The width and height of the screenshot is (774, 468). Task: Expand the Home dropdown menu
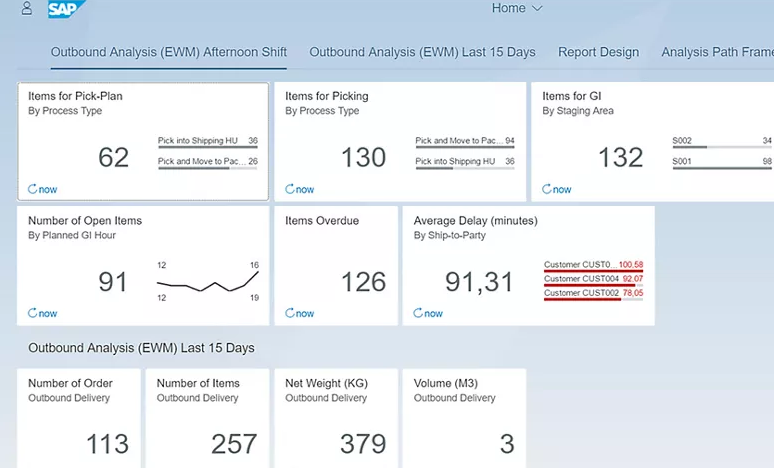517,9
